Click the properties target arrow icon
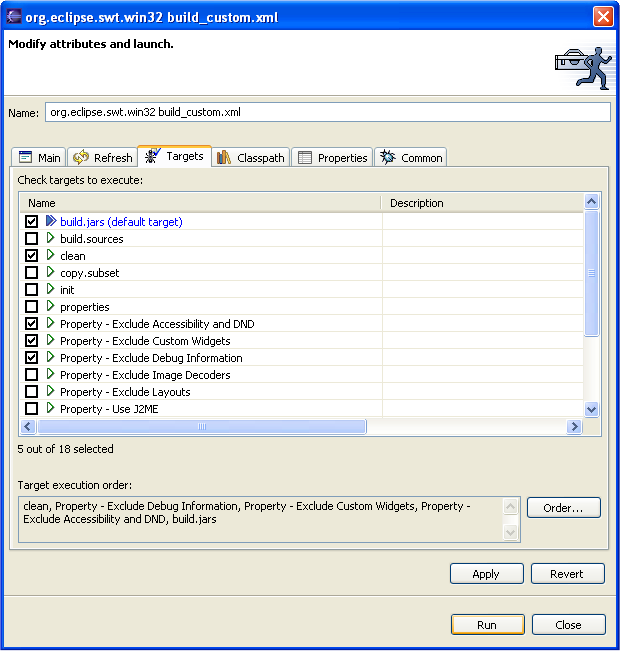620x651 pixels. [x=50, y=306]
